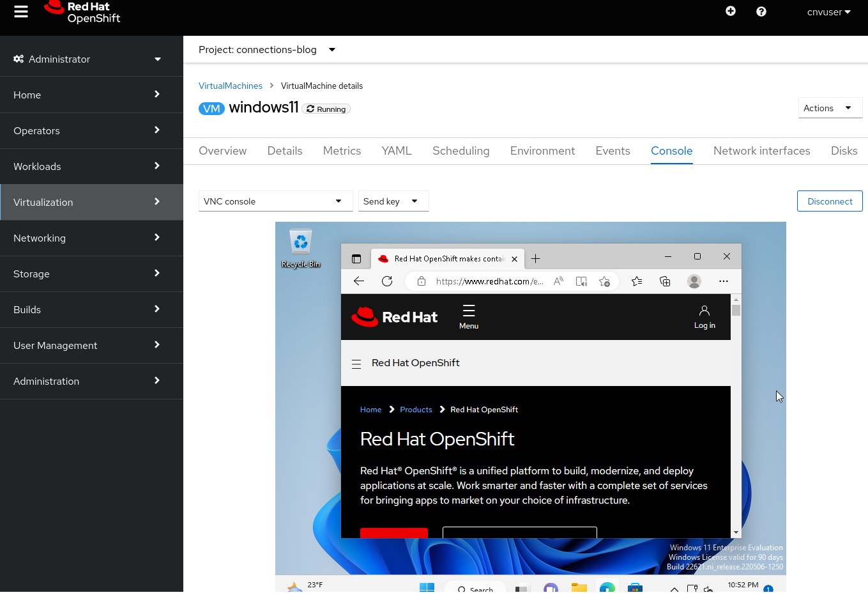The height and width of the screenshot is (595, 868).
Task: Expand the Project connections-blog selector
Action: pyautogui.click(x=267, y=50)
